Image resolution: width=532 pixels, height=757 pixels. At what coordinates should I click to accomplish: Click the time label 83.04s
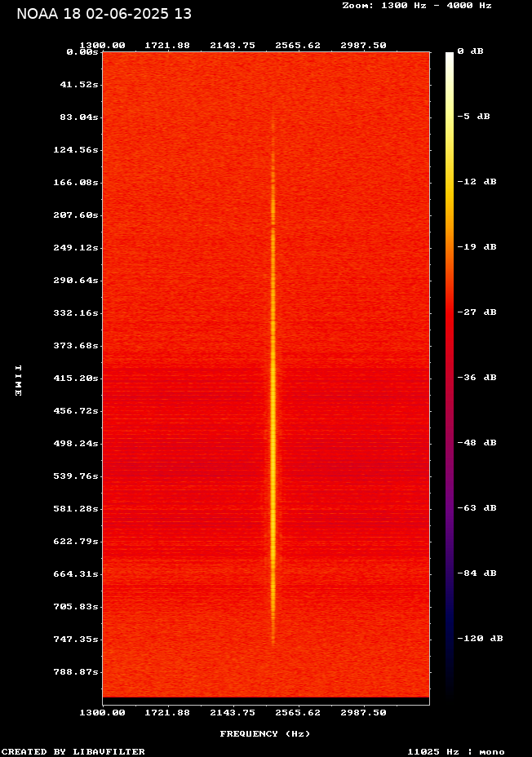[79, 117]
